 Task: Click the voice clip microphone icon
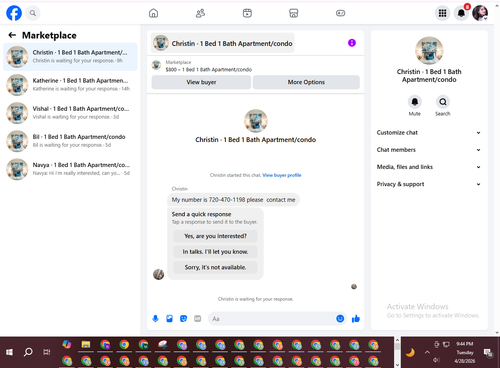point(155,319)
